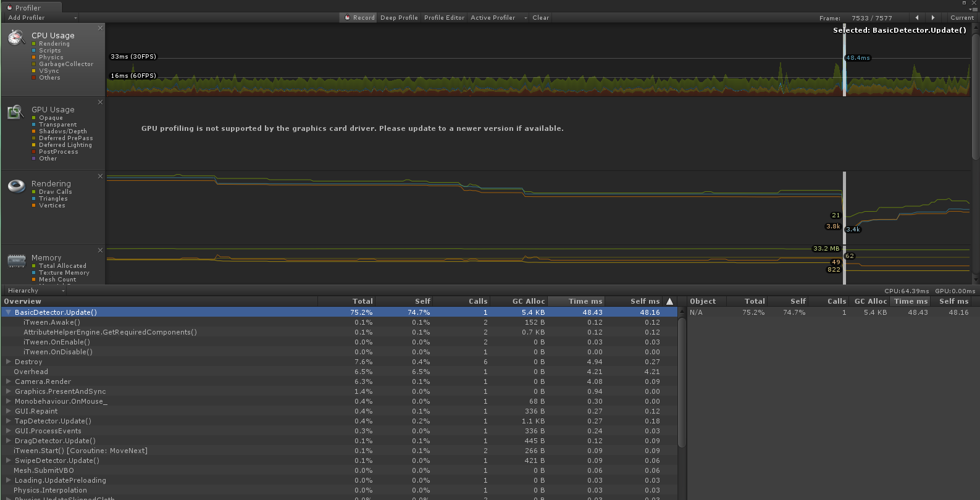Collapse the BasicDetector.Update() row
This screenshot has height=500, width=980.
[9, 312]
